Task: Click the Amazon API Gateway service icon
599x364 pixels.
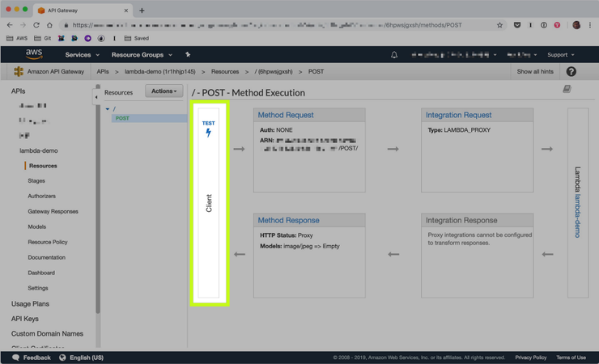Action: [x=19, y=71]
